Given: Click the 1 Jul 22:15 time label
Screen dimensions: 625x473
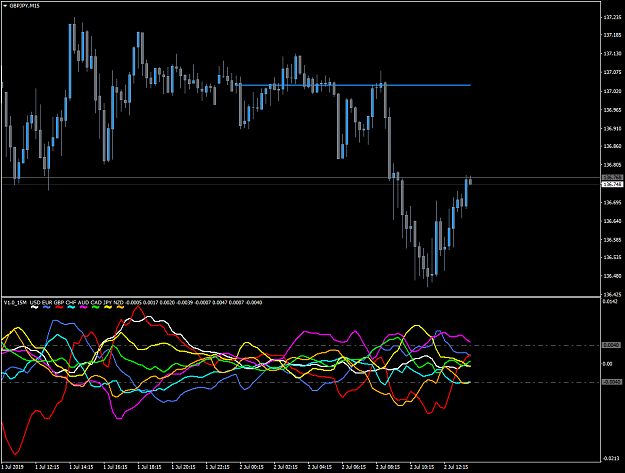Looking at the screenshot, I should 218,467.
